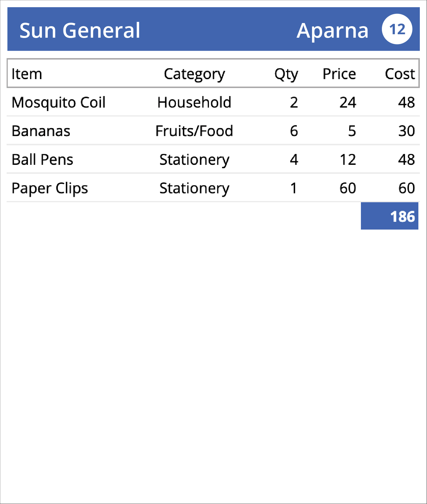Click the Category column header
Viewport: 427px width, 504px height.
click(194, 75)
